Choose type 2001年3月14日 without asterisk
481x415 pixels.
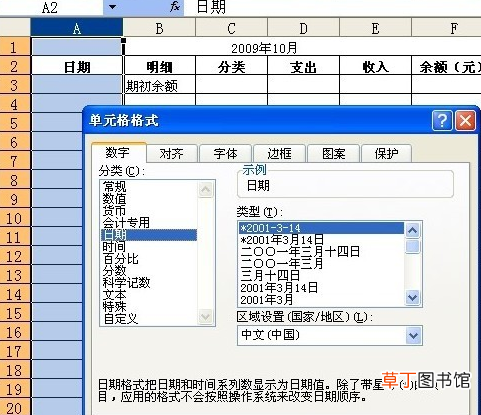(x=322, y=288)
